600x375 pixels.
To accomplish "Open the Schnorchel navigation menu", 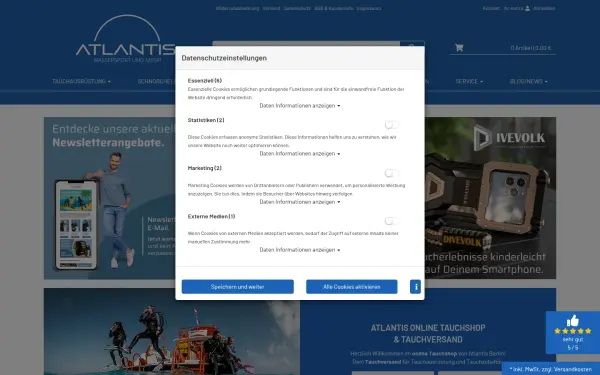I will click(156, 82).
